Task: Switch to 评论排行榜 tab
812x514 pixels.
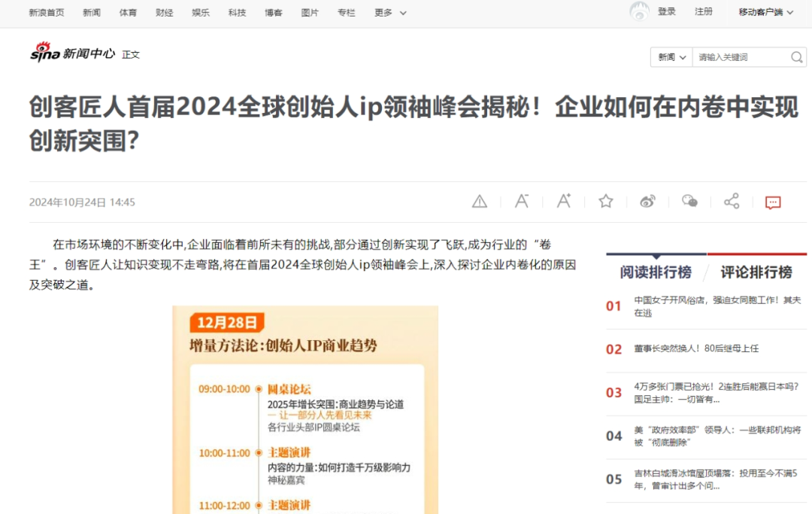Action: coord(756,272)
